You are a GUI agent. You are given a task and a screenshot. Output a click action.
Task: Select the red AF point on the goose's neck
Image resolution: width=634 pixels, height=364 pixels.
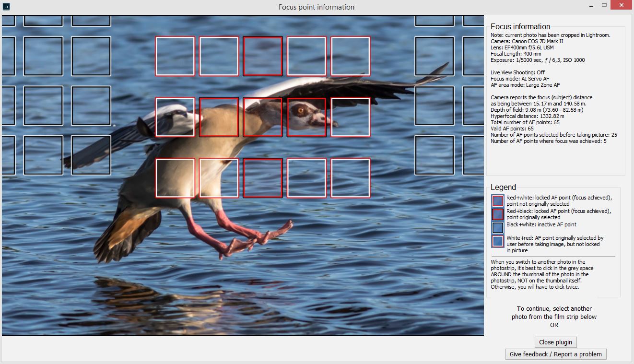click(x=263, y=116)
